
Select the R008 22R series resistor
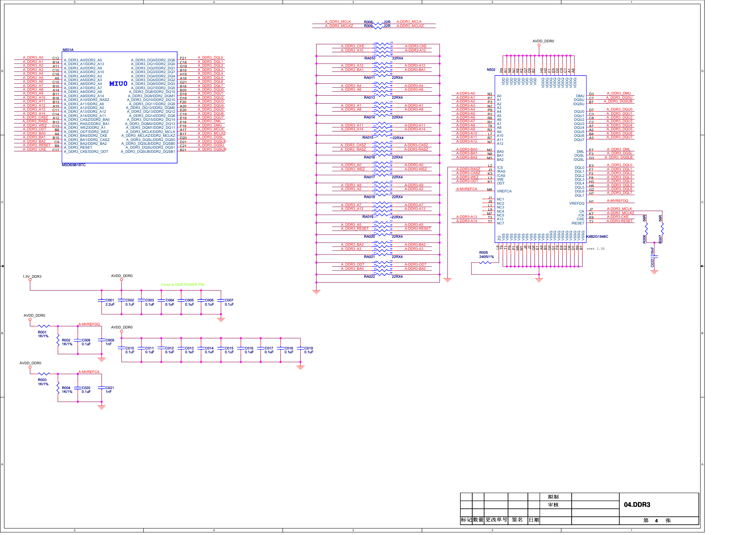tap(378, 24)
